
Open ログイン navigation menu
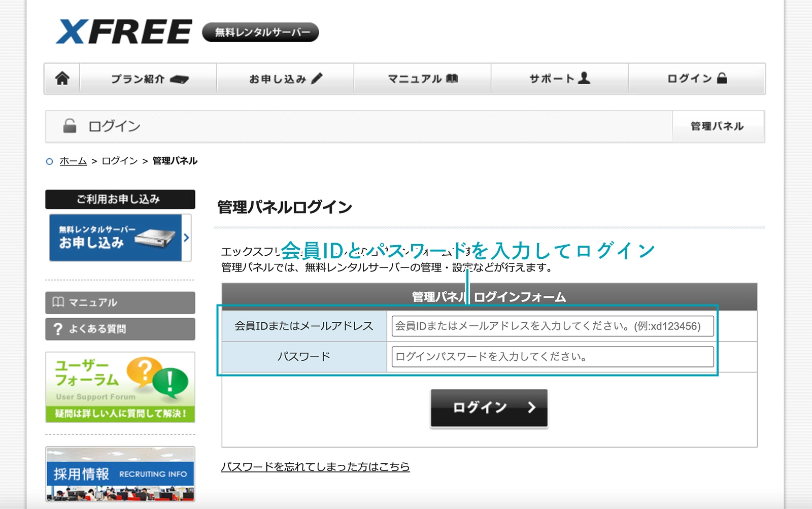pyautogui.click(x=697, y=79)
